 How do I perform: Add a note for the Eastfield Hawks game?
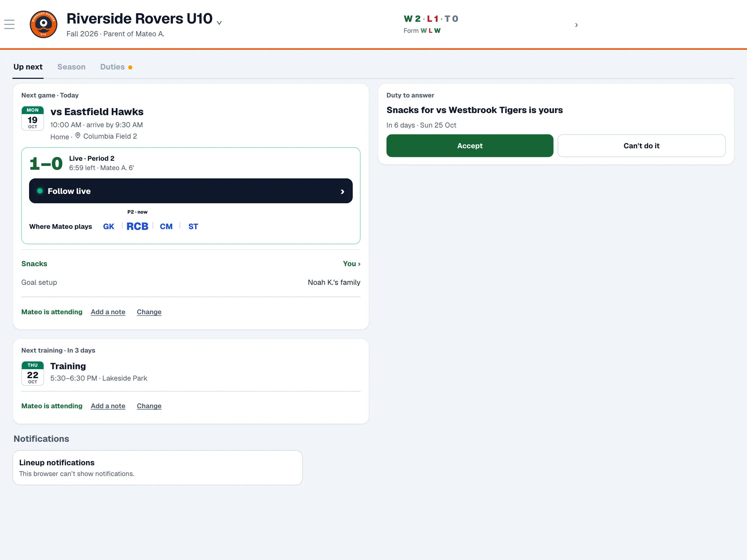click(108, 312)
